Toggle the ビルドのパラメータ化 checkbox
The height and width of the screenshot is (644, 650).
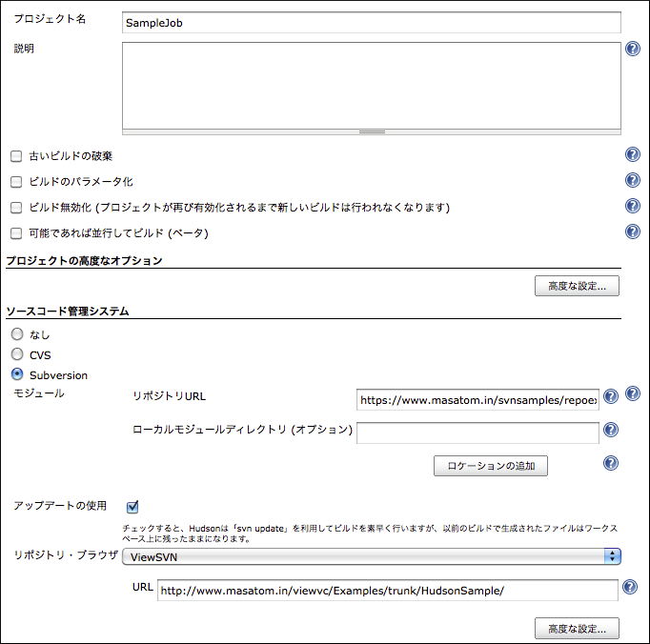(15, 182)
